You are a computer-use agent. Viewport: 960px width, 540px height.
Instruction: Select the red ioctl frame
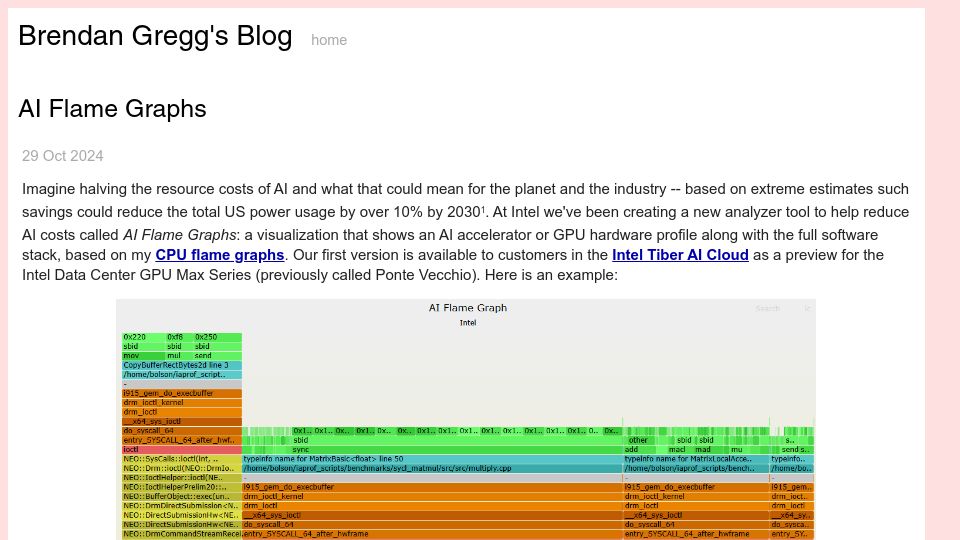tap(182, 449)
